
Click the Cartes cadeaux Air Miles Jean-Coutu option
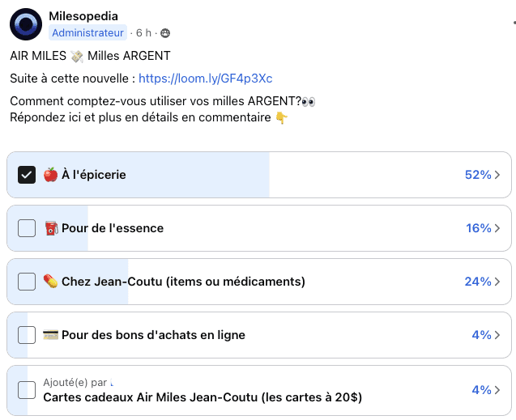pyautogui.click(x=203, y=397)
